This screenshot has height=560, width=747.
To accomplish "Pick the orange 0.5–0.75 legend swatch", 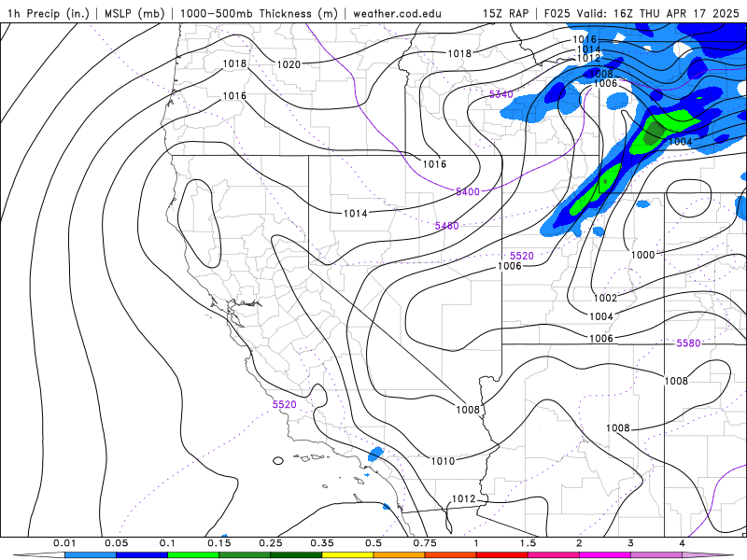I will [400, 555].
